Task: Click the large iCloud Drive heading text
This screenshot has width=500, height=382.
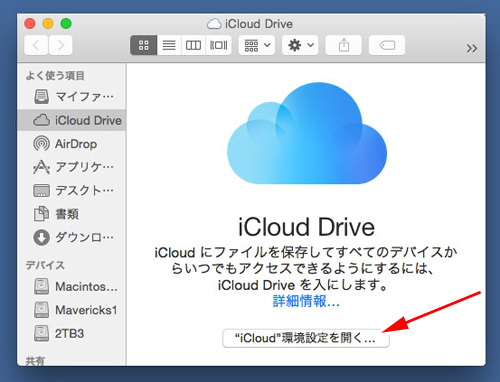Action: (306, 227)
